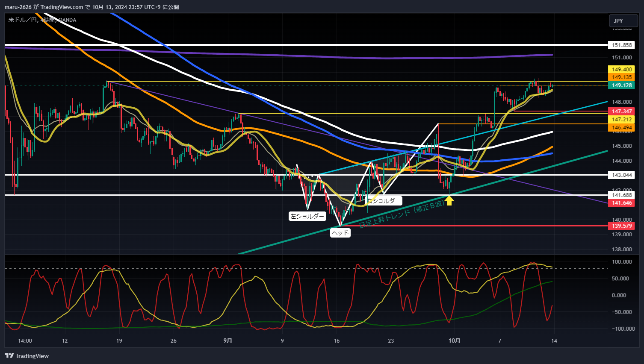Click the 日足上昇トレンド trendline text
Image resolution: width=644 pixels, height=364 pixels.
(402, 214)
